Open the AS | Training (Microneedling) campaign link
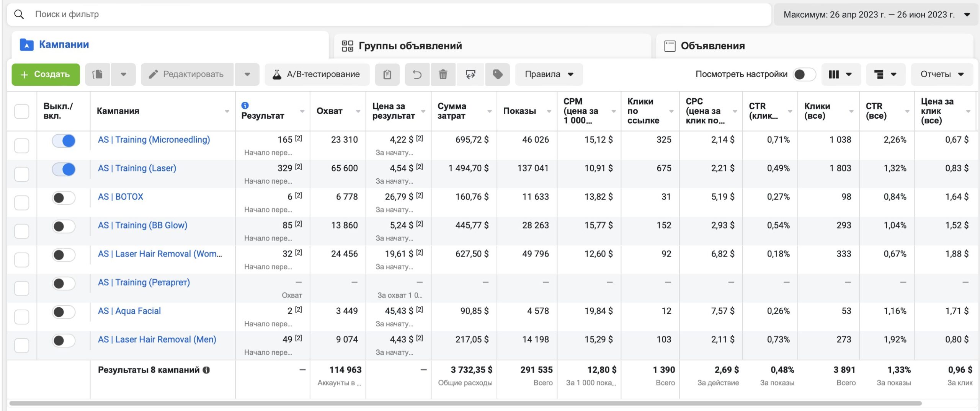This screenshot has height=411, width=980. pos(154,140)
